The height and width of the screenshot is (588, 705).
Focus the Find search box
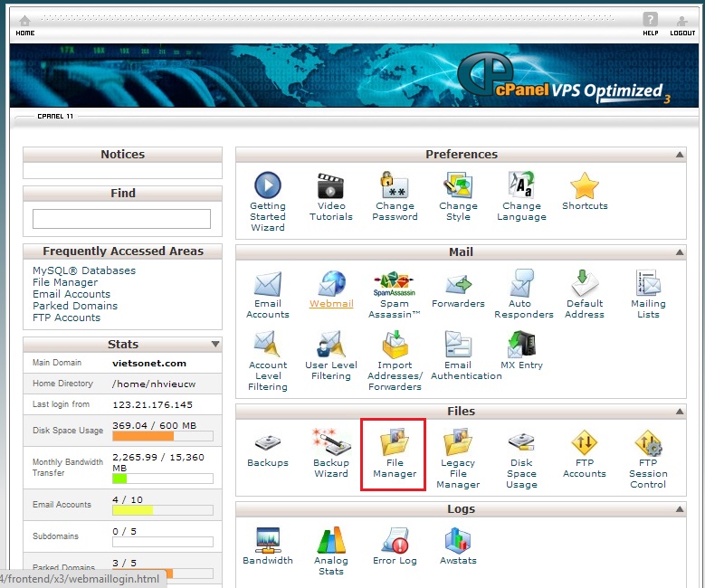(121, 219)
